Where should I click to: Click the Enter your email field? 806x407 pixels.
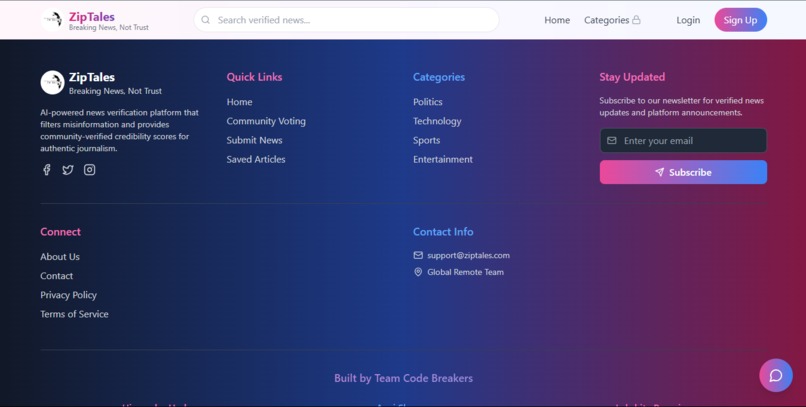pyautogui.click(x=683, y=140)
